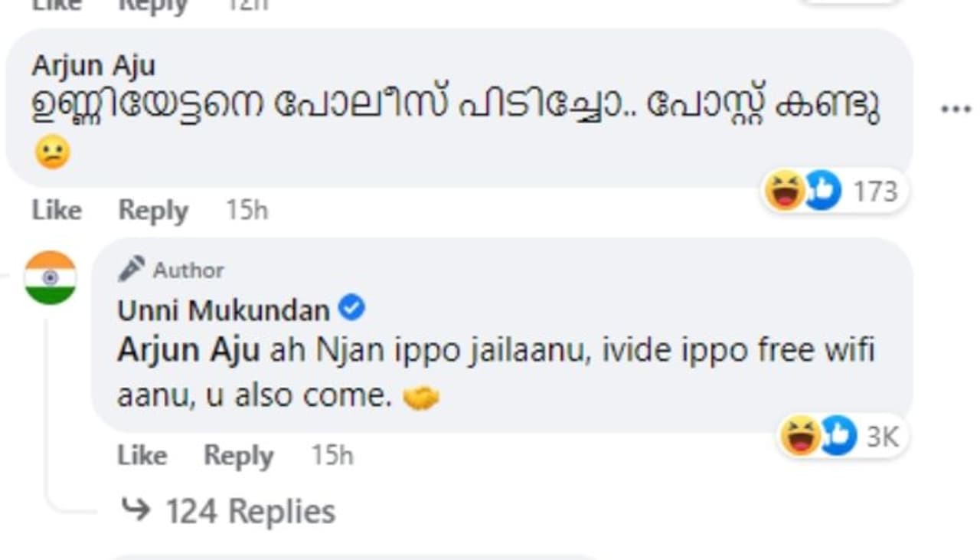Open the three-dot menu on Arjun's comment
The image size is (980, 560).
coord(955,110)
